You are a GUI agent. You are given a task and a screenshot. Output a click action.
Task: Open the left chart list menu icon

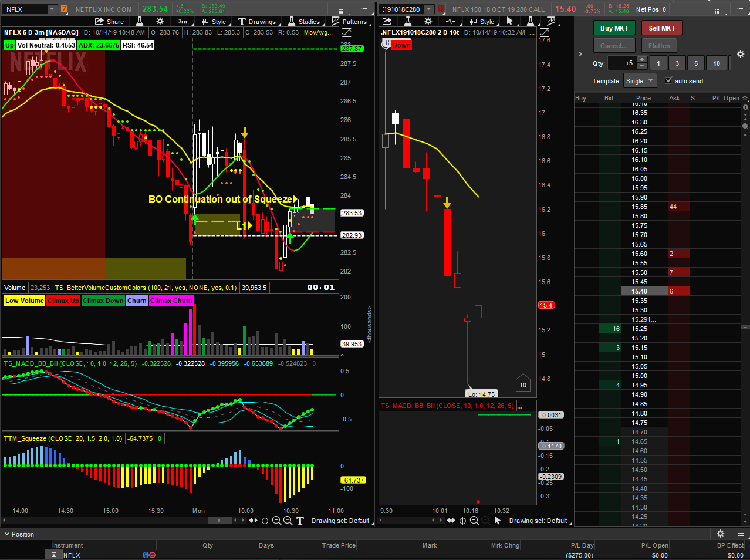coord(364,9)
